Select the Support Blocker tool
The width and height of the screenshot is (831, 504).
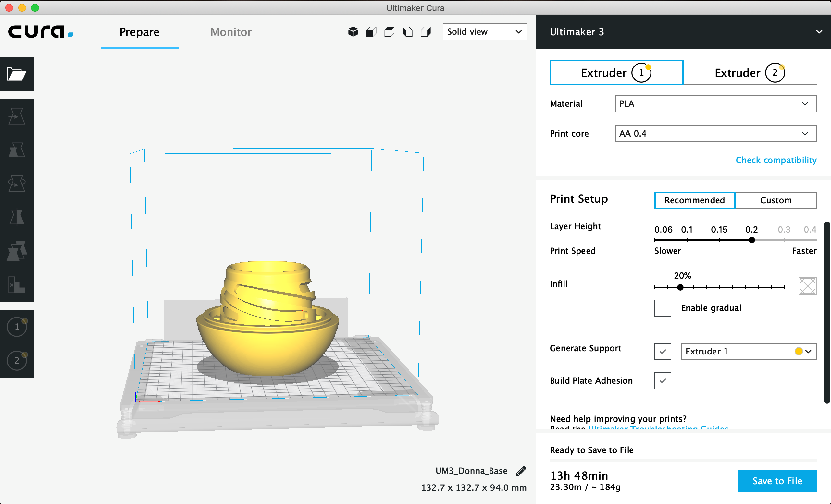[x=17, y=285]
